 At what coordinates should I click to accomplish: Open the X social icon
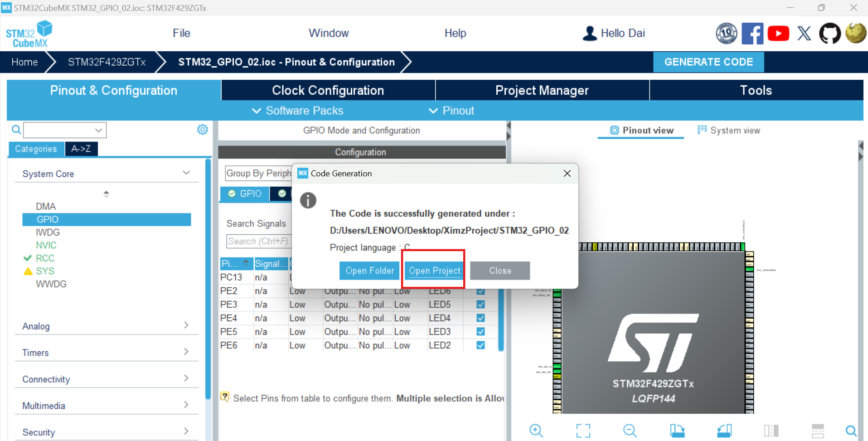pos(804,34)
